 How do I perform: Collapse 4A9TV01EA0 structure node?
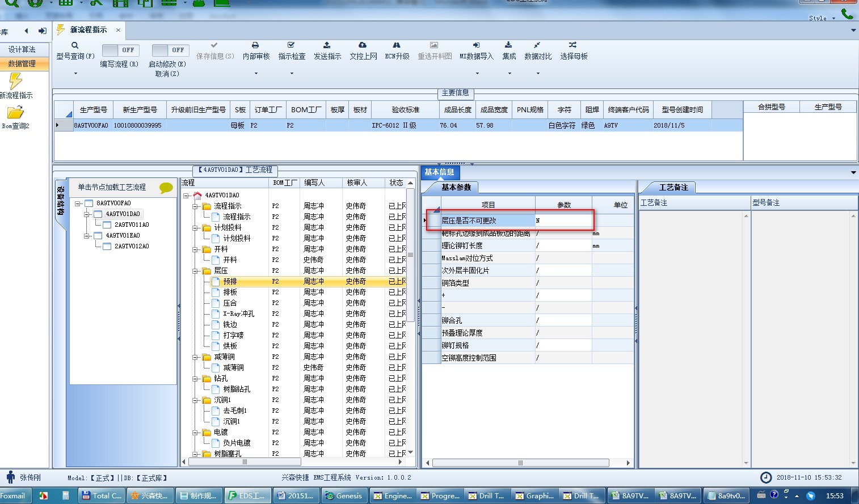click(x=87, y=235)
